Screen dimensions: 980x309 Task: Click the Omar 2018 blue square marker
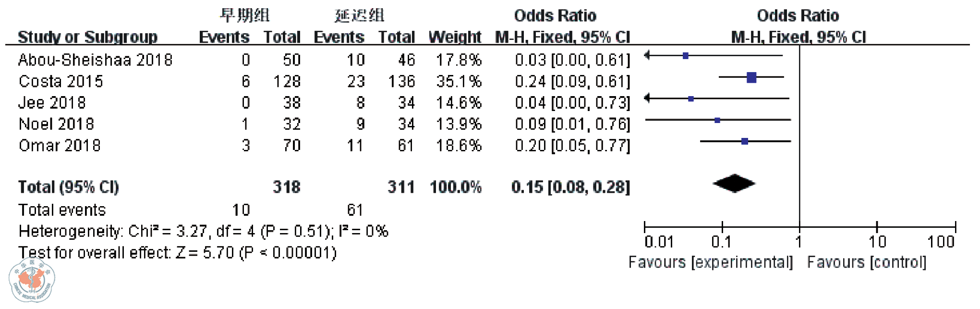[744, 141]
